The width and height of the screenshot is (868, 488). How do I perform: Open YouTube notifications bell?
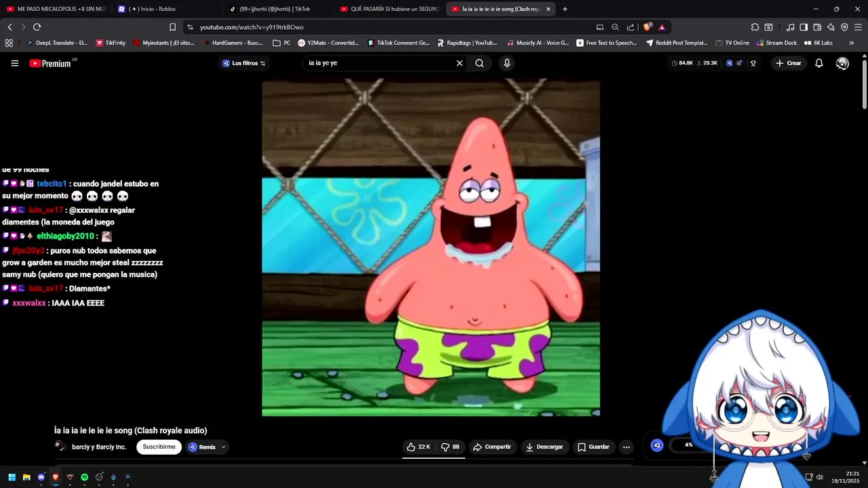819,63
